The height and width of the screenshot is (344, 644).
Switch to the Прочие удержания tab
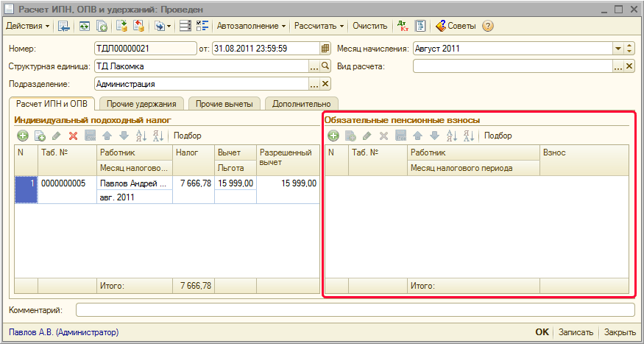[141, 104]
